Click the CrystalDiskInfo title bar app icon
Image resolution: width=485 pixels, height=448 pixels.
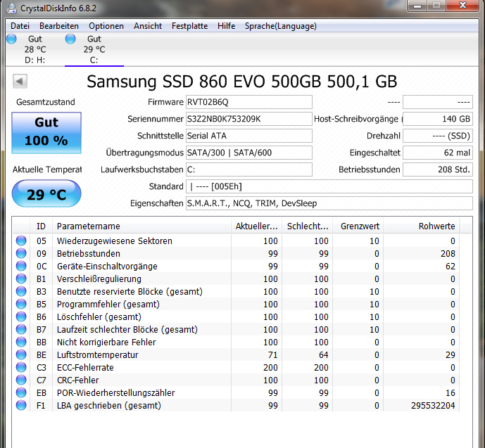pos(11,8)
